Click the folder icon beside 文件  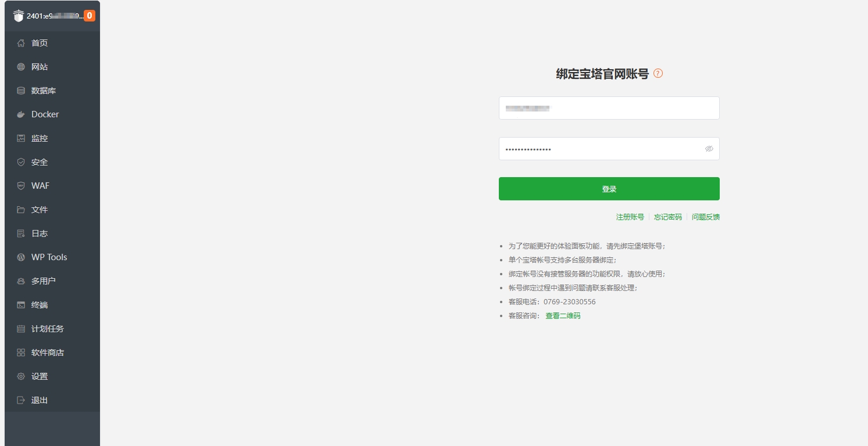[x=21, y=210]
